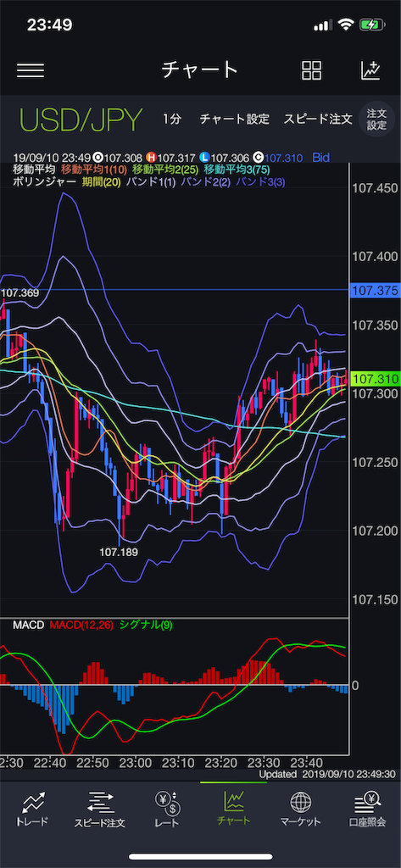
Task: Open the 口座照会 tab
Action: (367, 810)
